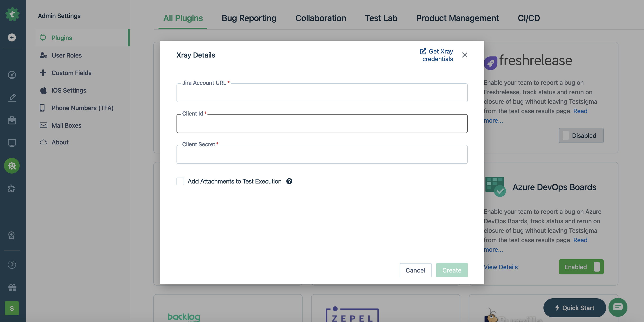Click the Create button
This screenshot has height=322, width=644.
(452, 270)
